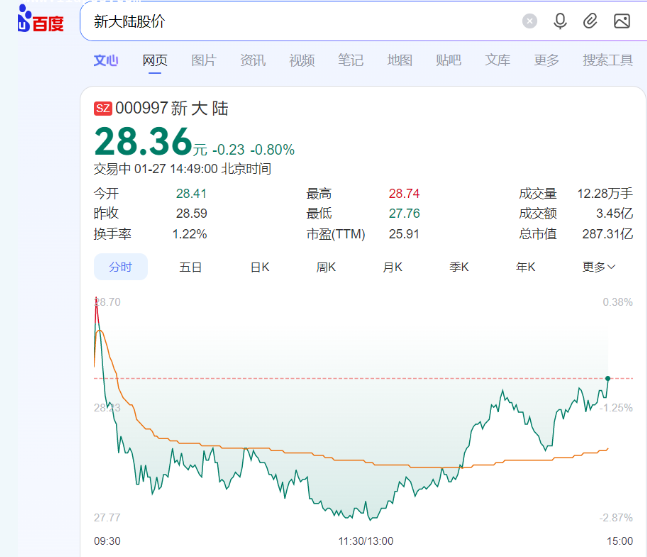Click the 09:30 axis label
This screenshot has width=647, height=557.
107,541
